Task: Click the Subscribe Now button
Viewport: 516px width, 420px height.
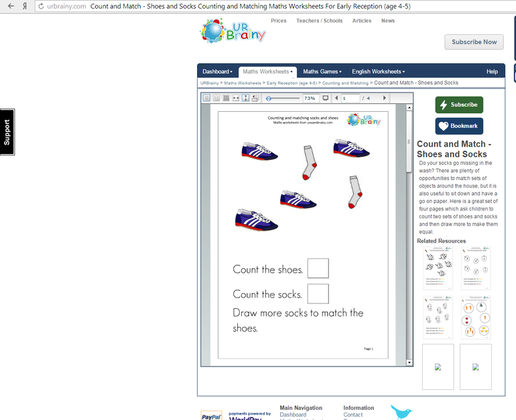Action: (x=474, y=42)
